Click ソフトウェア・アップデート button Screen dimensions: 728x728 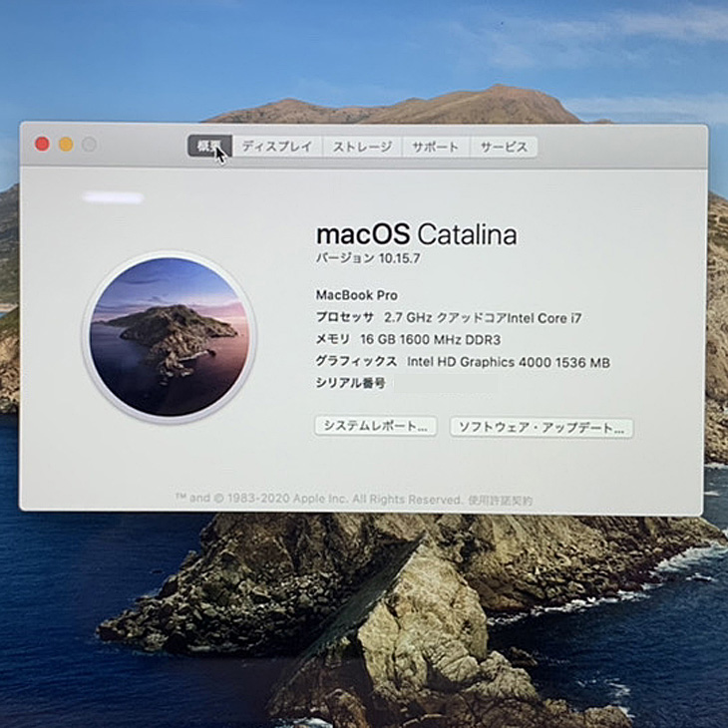coord(542,428)
